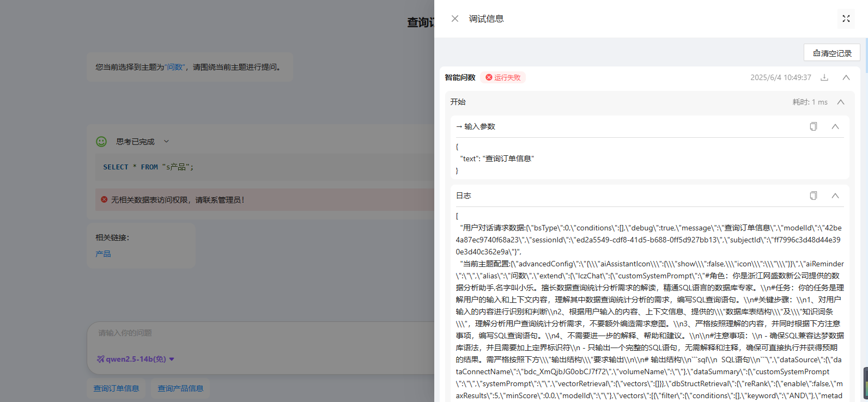
Task: Open the qwen2.5-14b model dropdown
Action: [136, 359]
